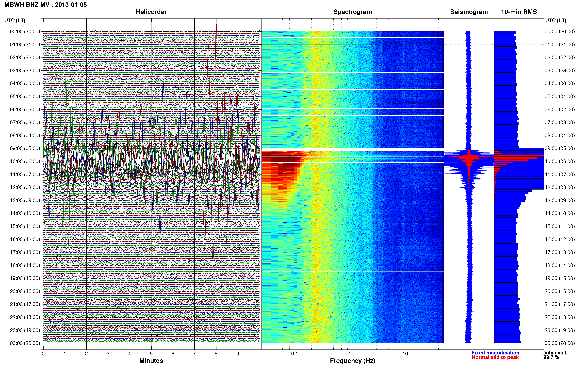This screenshot has height=368, width=588.
Task: Click left time label '13:00 (09:00)'
Action: click(x=25, y=200)
